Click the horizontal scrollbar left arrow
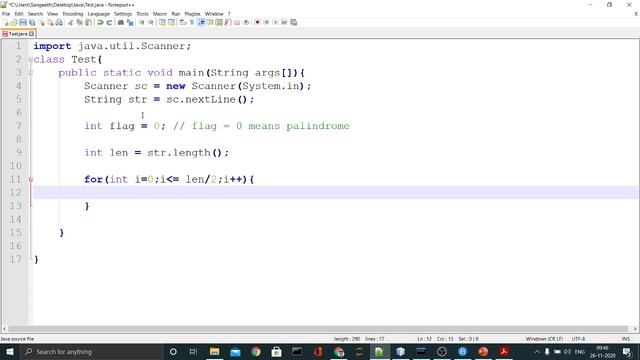 point(4,329)
